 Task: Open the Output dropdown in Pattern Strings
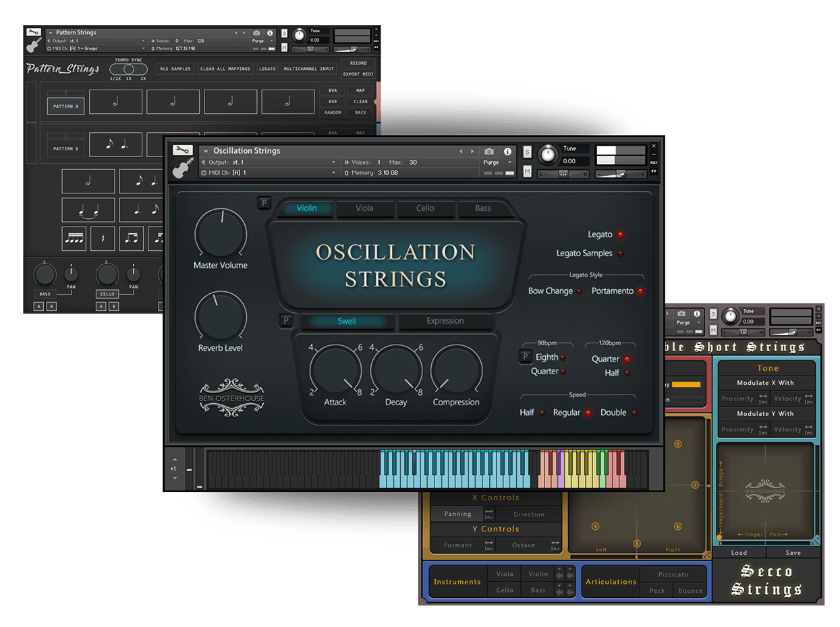coord(96,40)
